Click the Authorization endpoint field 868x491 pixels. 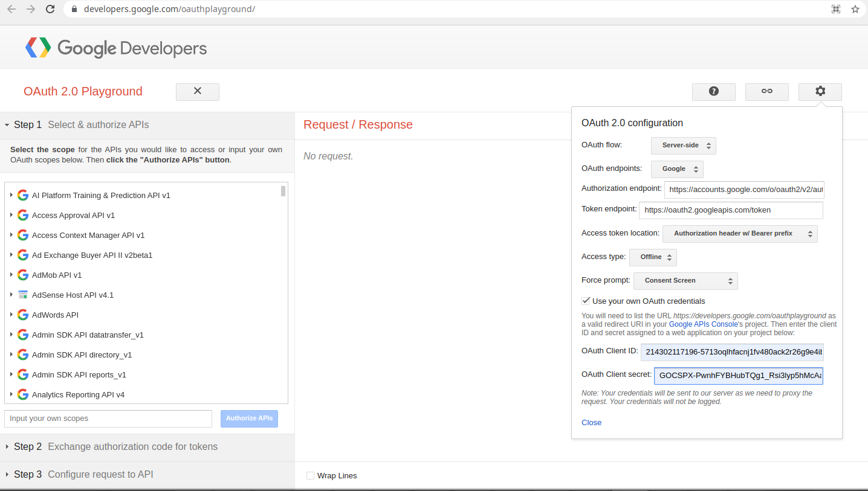(x=743, y=190)
